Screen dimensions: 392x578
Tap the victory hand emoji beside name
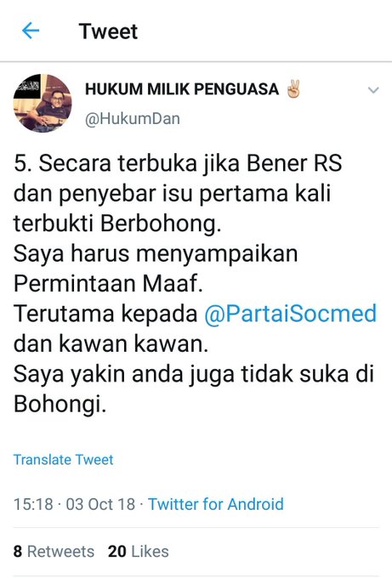point(294,89)
